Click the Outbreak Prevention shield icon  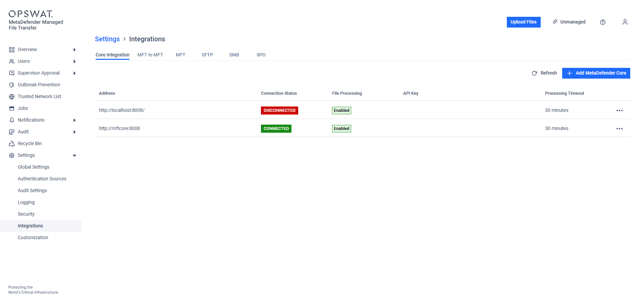12,85
